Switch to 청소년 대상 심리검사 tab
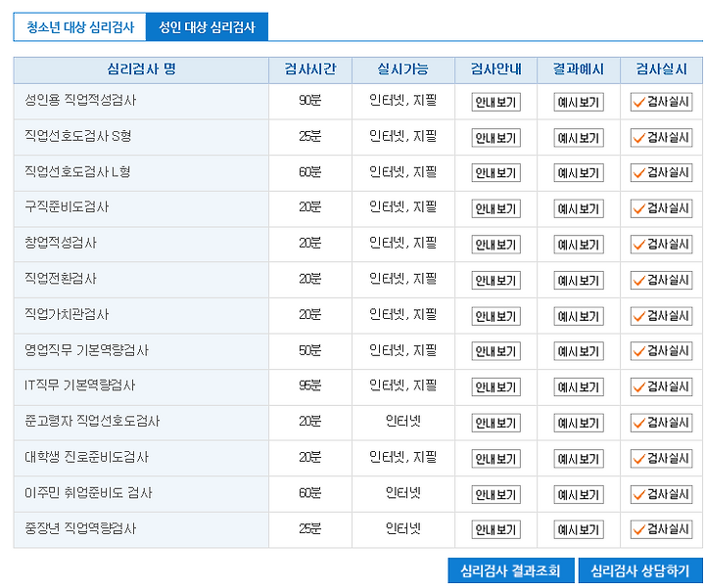This screenshot has width=705, height=588. point(80,27)
